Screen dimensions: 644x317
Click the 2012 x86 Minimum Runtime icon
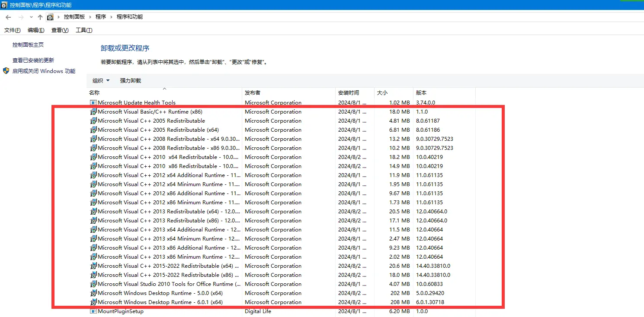[93, 203]
